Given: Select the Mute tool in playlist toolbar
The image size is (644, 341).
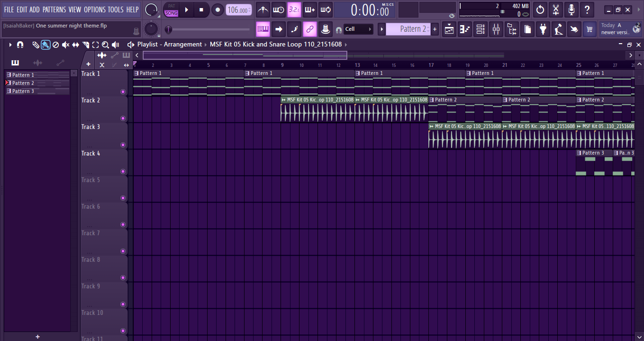Looking at the screenshot, I should pyautogui.click(x=65, y=45).
